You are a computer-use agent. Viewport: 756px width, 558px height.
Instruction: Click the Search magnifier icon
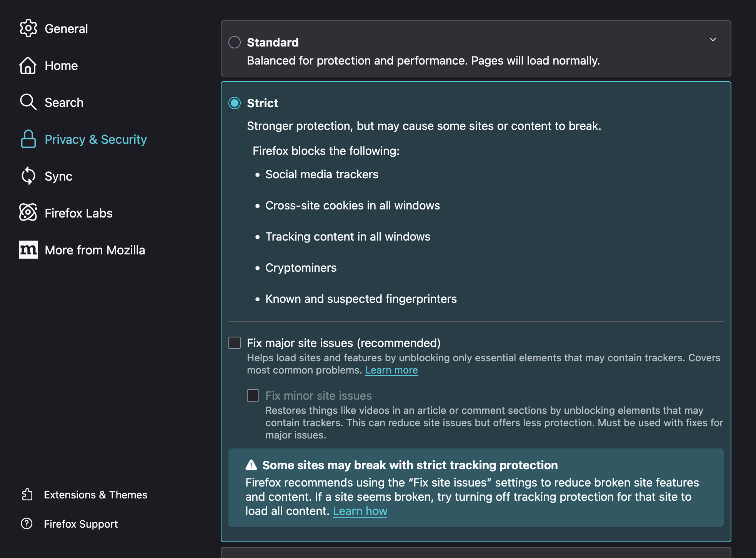(28, 102)
